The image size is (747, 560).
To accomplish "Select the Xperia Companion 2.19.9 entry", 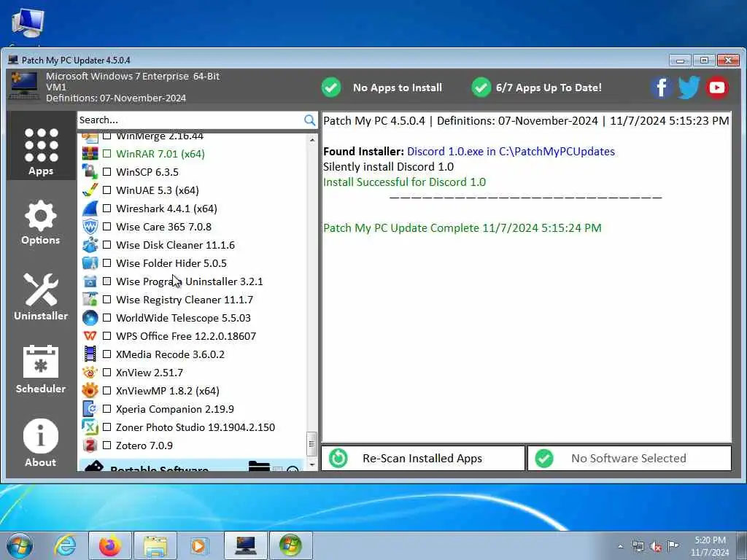I will click(175, 408).
